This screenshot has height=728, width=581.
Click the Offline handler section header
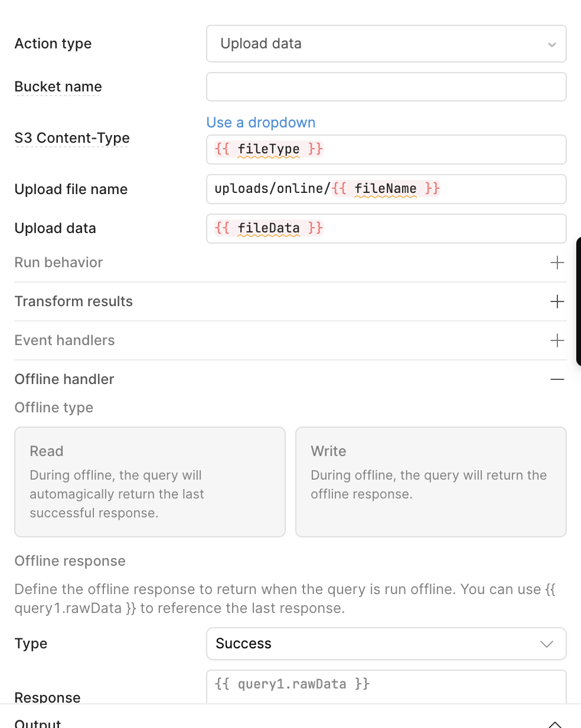(64, 379)
